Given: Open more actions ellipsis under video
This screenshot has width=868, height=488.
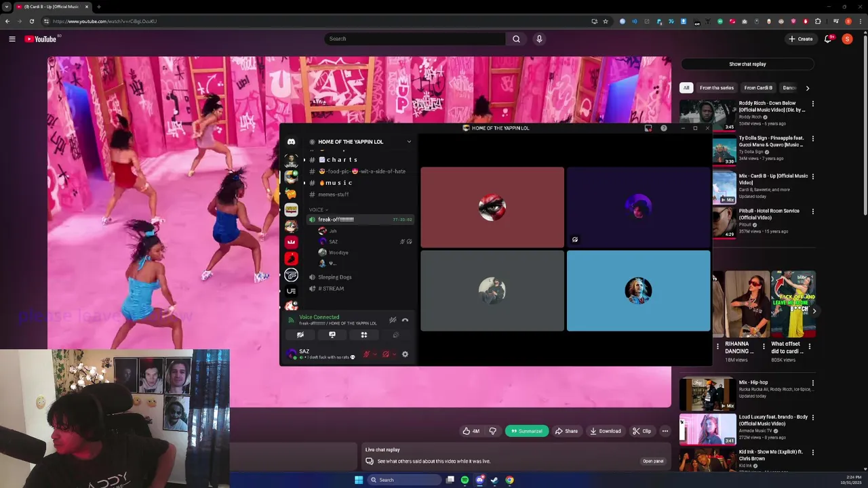Looking at the screenshot, I should [665, 431].
